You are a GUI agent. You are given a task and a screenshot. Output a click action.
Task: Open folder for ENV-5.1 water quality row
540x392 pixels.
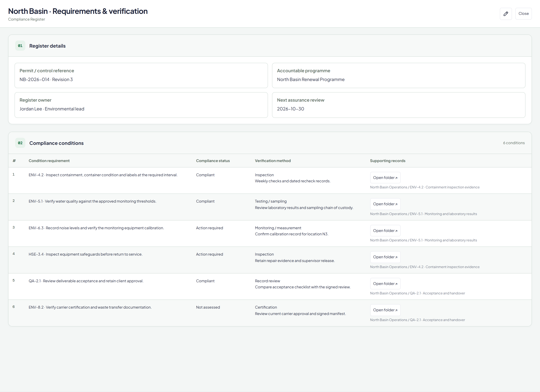pos(385,204)
